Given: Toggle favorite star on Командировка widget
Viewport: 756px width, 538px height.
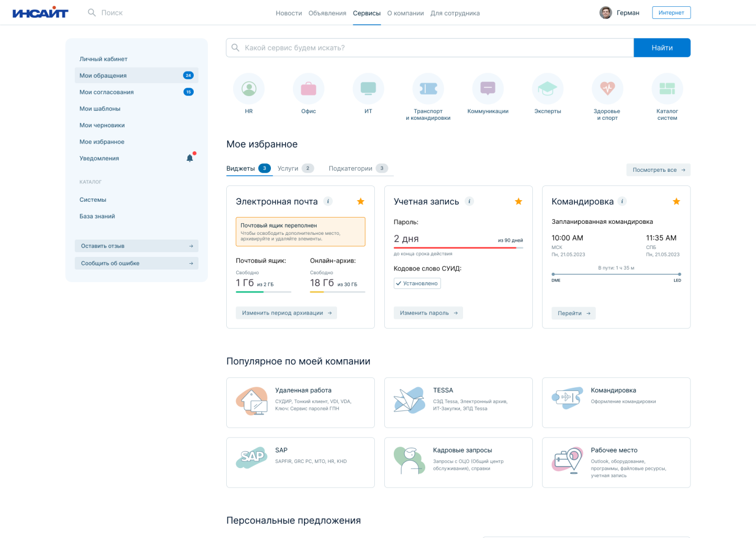Looking at the screenshot, I should tap(676, 201).
